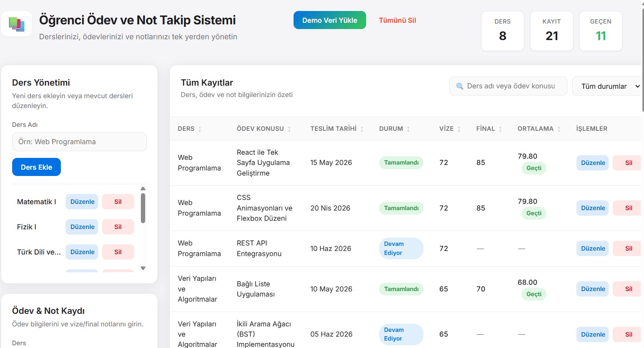Viewport: 644px width, 348px height.
Task: Delete the Türk Dili course
Action: tap(118, 252)
